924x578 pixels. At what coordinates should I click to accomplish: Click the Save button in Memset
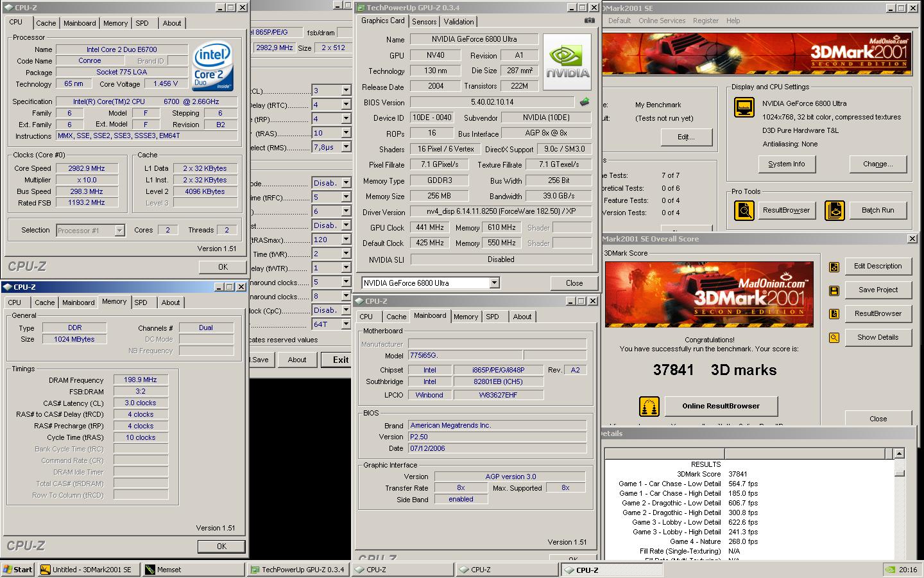coord(261,360)
